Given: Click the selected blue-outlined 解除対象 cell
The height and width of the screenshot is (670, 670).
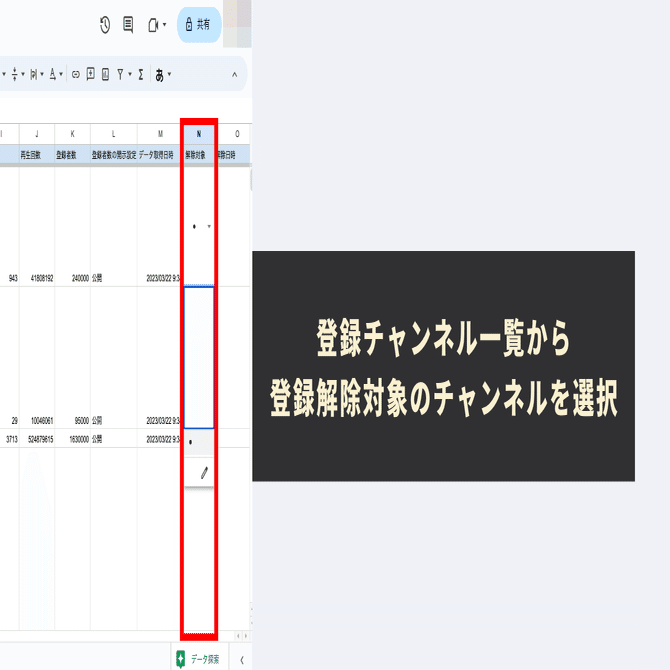Looking at the screenshot, I should [199, 358].
